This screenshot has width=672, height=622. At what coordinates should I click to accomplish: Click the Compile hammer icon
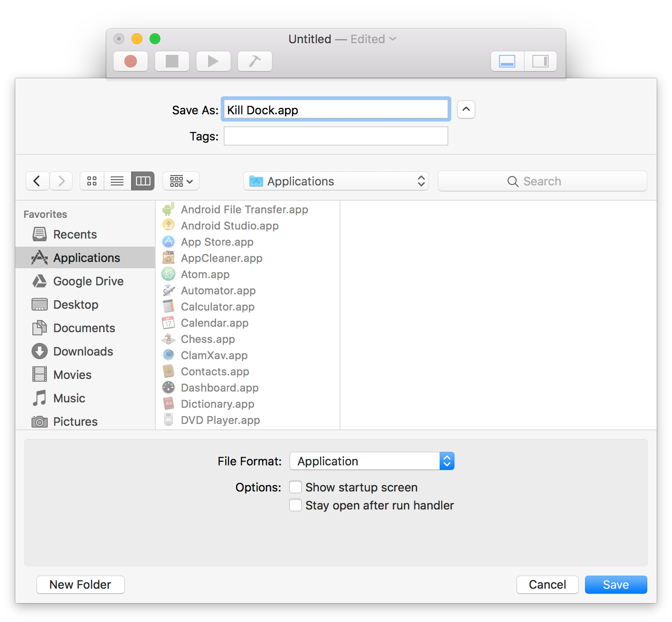(255, 61)
